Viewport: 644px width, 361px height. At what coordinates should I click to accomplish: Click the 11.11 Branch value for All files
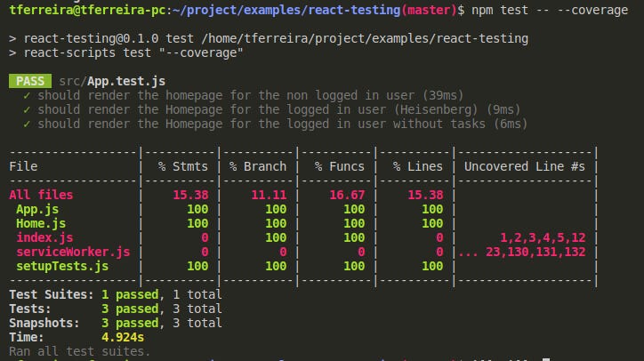269,195
